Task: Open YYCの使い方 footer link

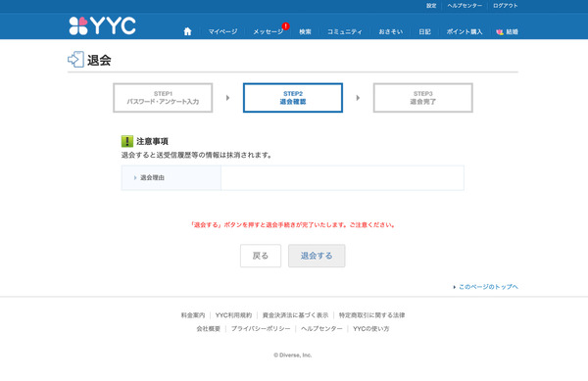Action: (x=370, y=328)
